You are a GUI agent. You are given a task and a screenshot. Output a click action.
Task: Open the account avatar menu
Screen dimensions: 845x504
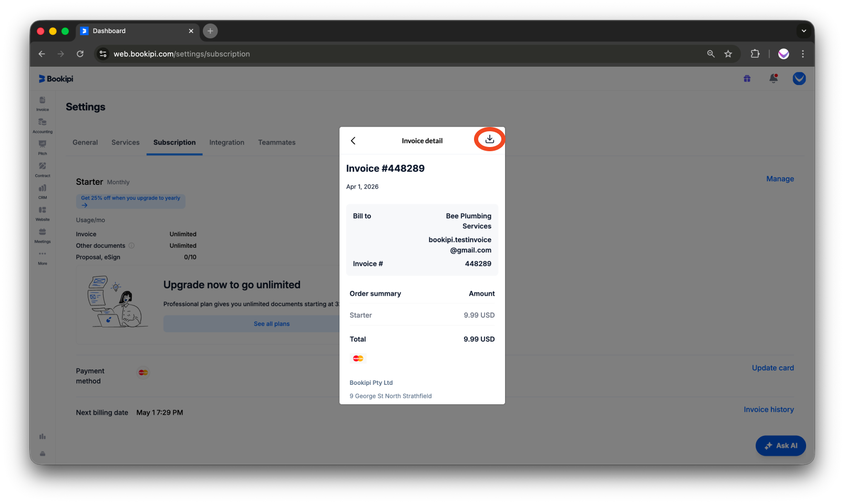click(x=799, y=79)
